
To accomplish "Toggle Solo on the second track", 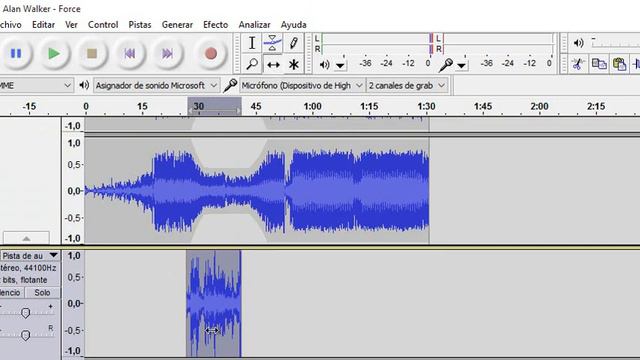I will (x=42, y=292).
